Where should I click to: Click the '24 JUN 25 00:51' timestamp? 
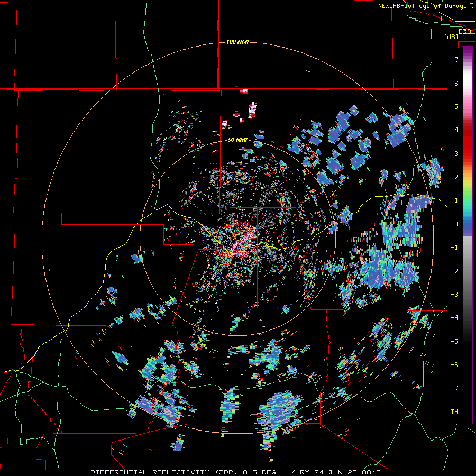pyautogui.click(x=350, y=472)
